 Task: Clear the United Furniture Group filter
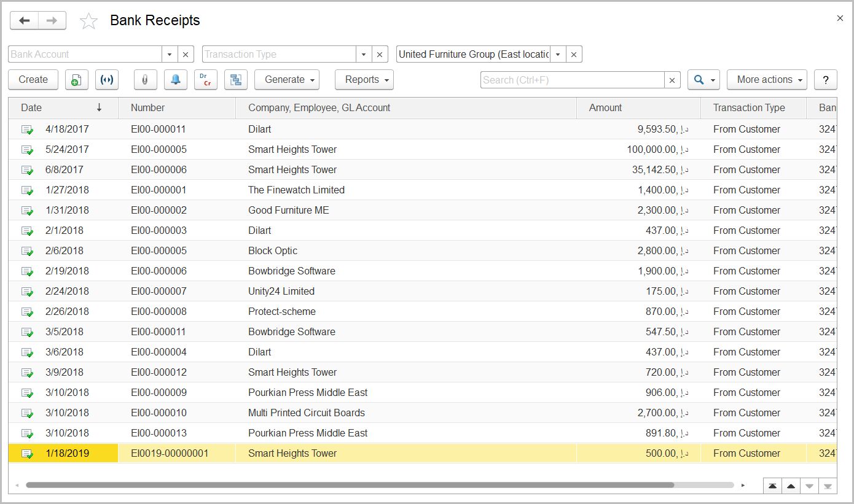pos(574,54)
